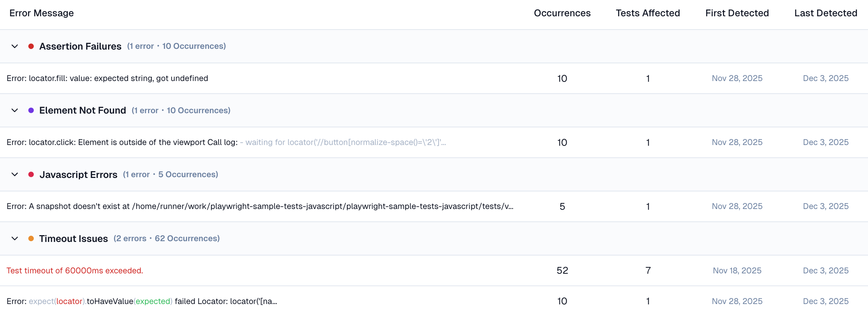Sort by the Tests Affected column header
The image size is (868, 315).
point(648,13)
